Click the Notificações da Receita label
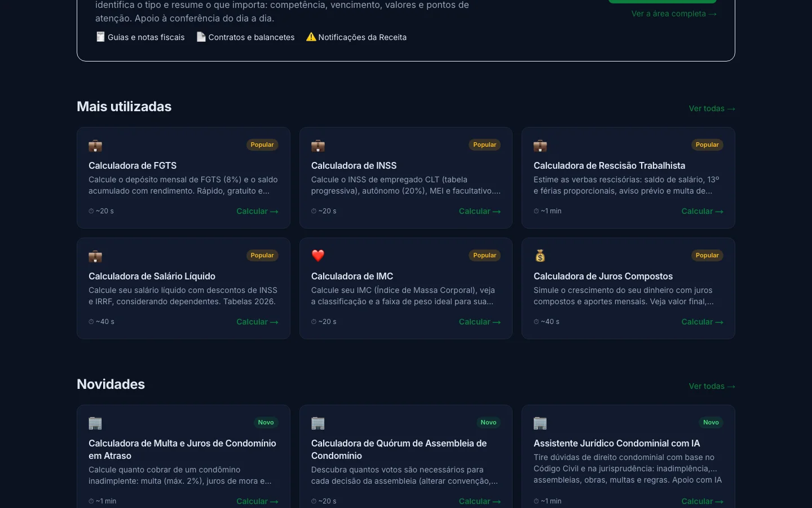Viewport: 812px width, 508px height. click(362, 37)
